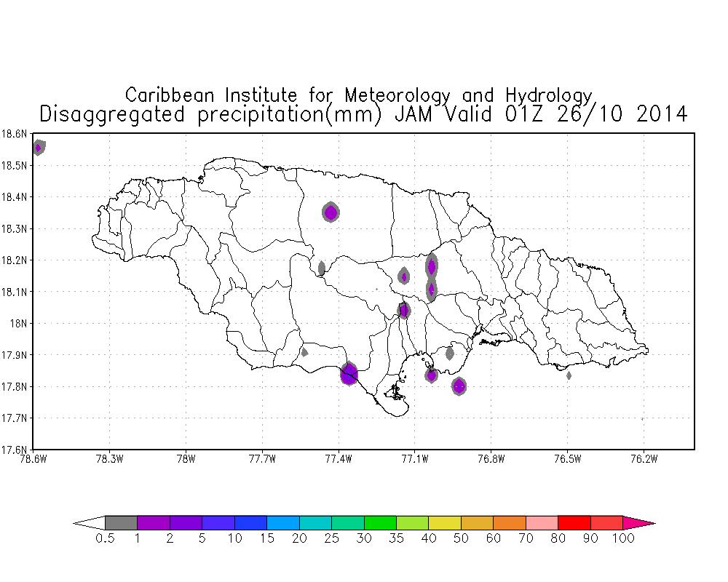Screen dimensions: 728x582
Task: Click the white arrow at legend's left end
Action: tap(90, 522)
